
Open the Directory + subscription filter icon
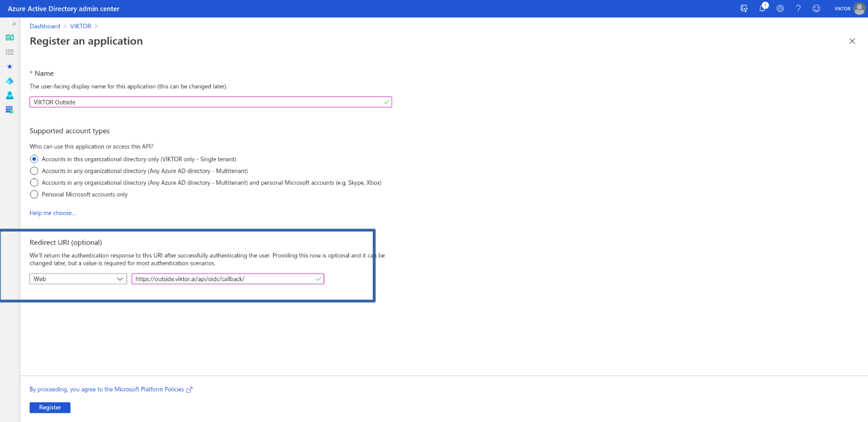(744, 9)
